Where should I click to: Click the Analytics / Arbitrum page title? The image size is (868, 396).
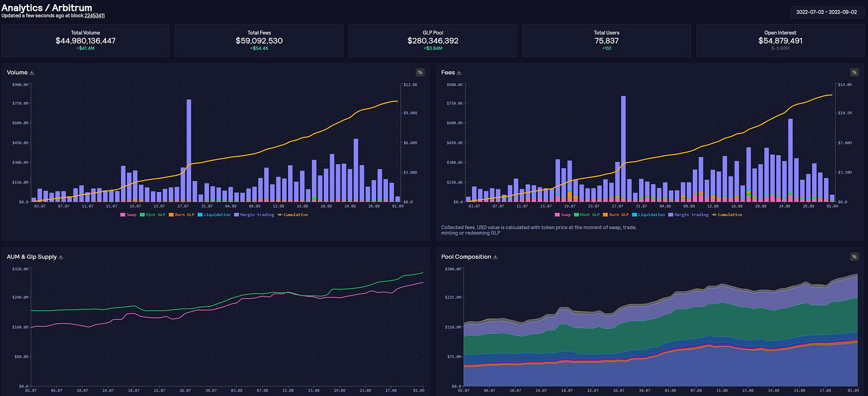pyautogui.click(x=46, y=7)
